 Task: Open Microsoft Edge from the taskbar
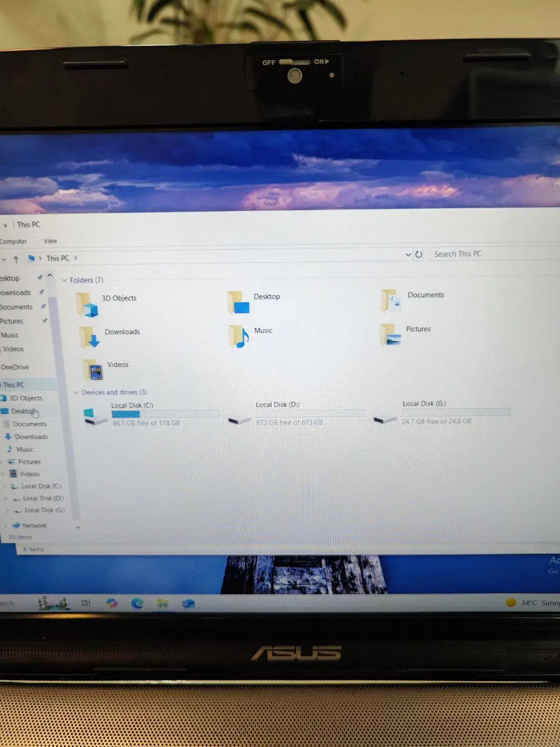(137, 604)
